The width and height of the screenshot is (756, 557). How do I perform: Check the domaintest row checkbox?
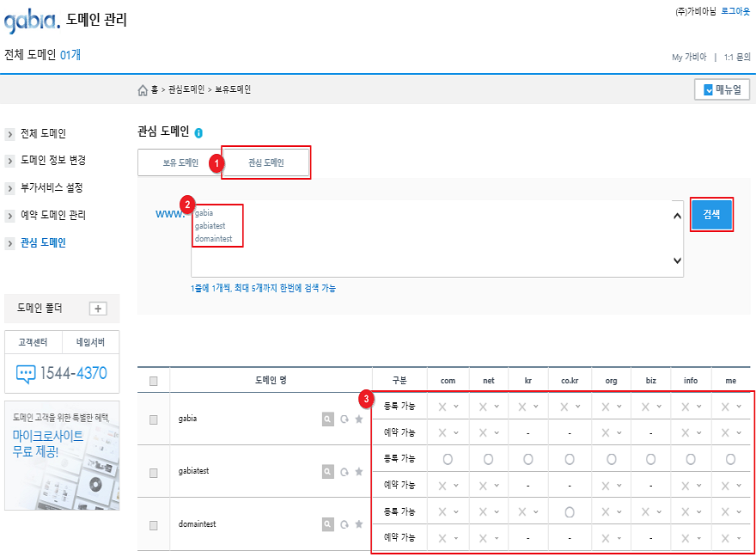pos(153,525)
